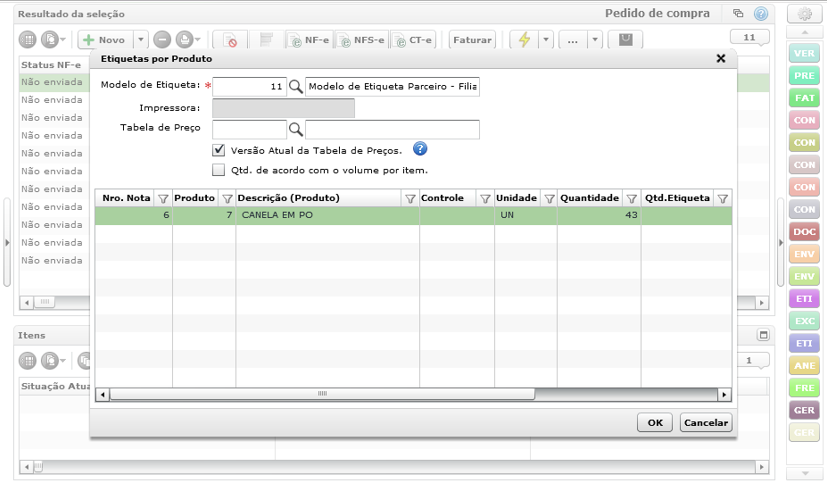Click the dialog grid scroll left arrow
This screenshot has width=827, height=482.
(x=102, y=394)
